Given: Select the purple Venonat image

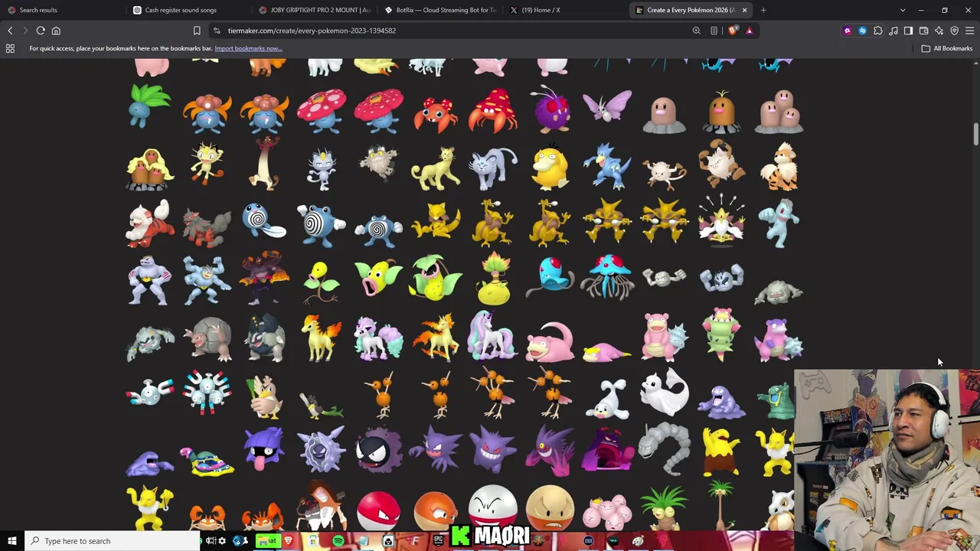Looking at the screenshot, I should tap(550, 109).
